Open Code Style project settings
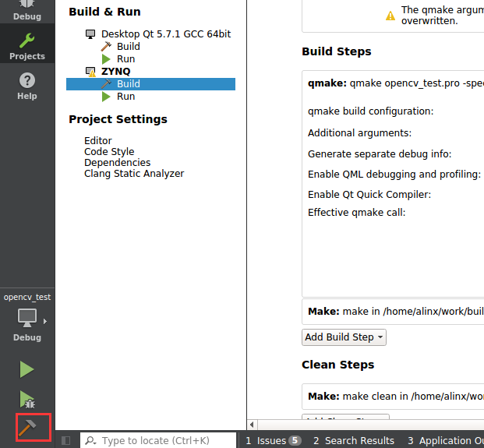Image resolution: width=484 pixels, height=448 pixels. [x=109, y=152]
